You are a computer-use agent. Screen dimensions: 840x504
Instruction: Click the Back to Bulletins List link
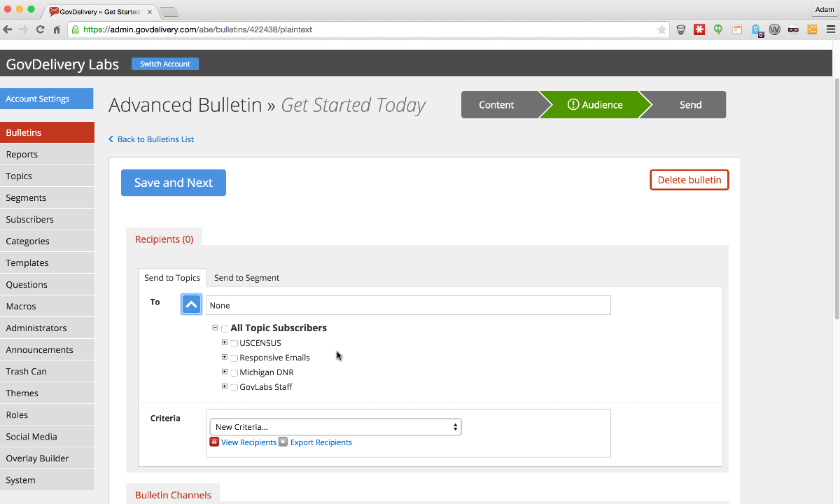[x=155, y=139]
